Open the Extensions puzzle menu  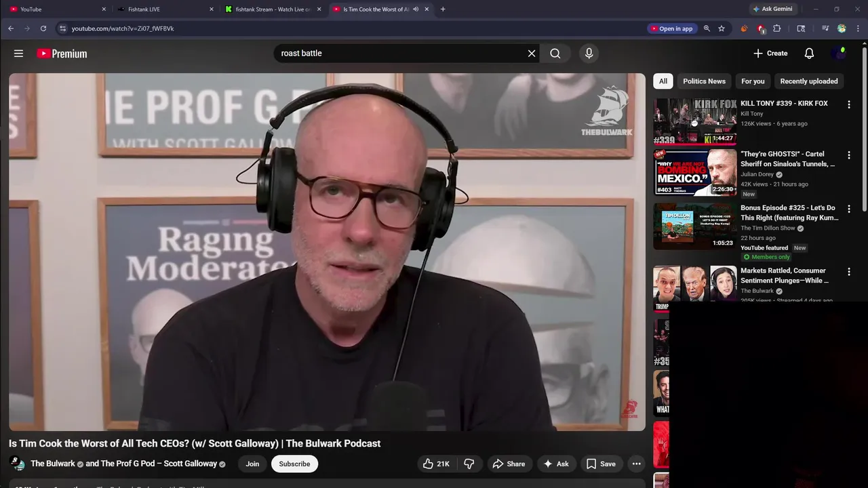(x=777, y=28)
